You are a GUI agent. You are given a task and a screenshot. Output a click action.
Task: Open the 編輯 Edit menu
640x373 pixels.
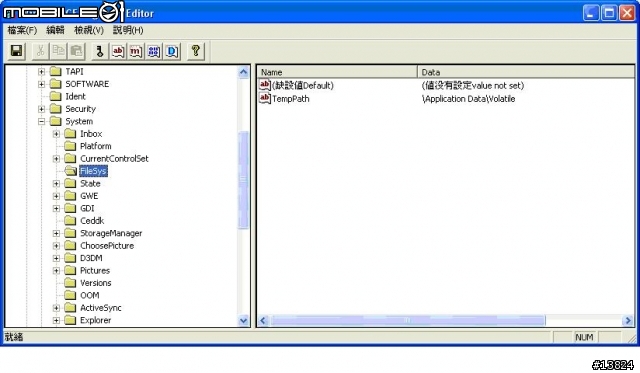(x=55, y=30)
